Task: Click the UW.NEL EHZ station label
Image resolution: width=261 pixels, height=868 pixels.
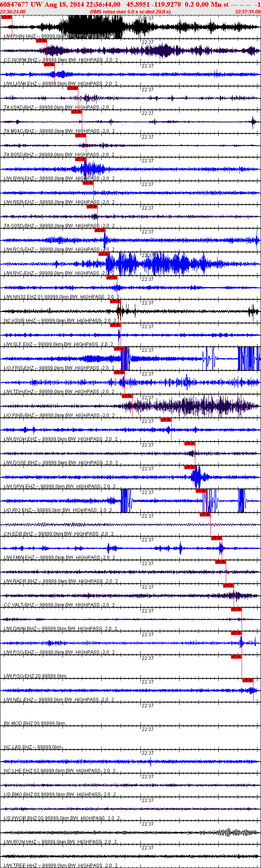Action: (59, 700)
